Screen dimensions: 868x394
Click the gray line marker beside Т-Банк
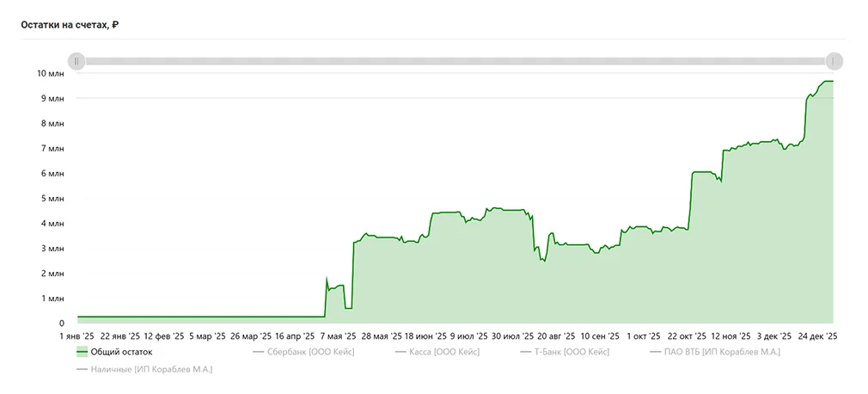(x=527, y=352)
